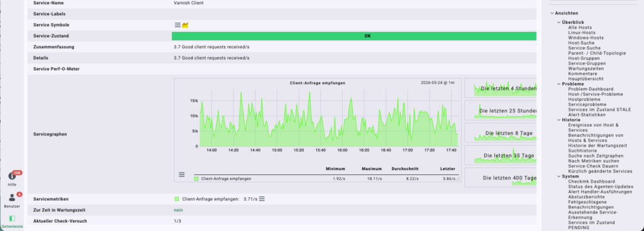Click the graph timestamp '2026-05-24 @ 1m'

pyautogui.click(x=438, y=83)
